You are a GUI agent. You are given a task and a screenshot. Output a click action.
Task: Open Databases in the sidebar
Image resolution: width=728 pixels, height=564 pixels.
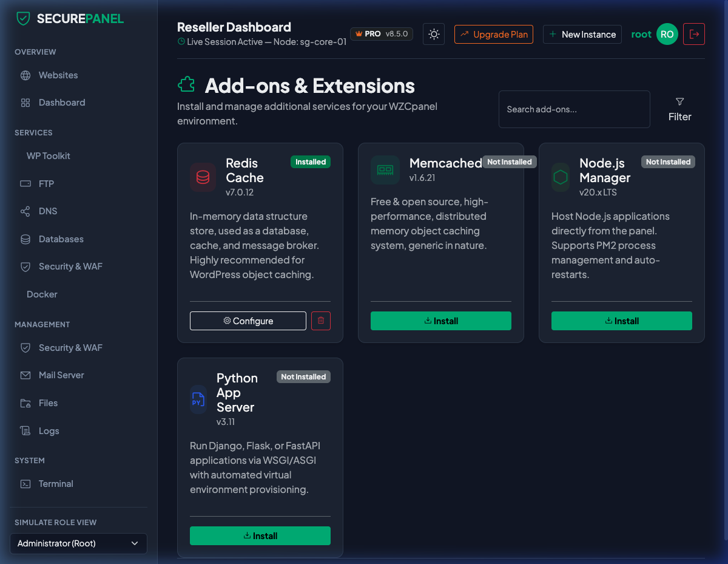[61, 239]
